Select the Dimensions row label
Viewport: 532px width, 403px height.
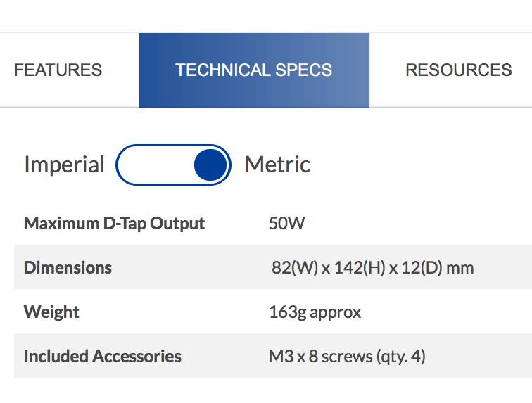tap(68, 268)
